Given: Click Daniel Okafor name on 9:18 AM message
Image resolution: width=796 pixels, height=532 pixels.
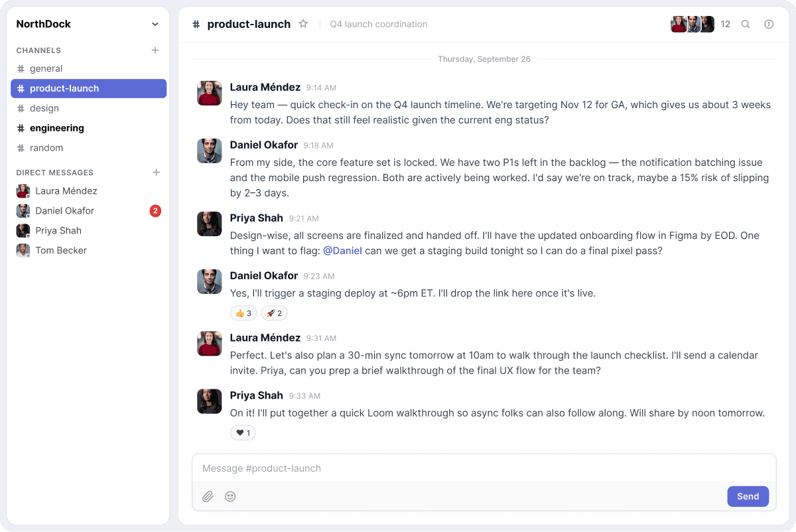Looking at the screenshot, I should 264,145.
